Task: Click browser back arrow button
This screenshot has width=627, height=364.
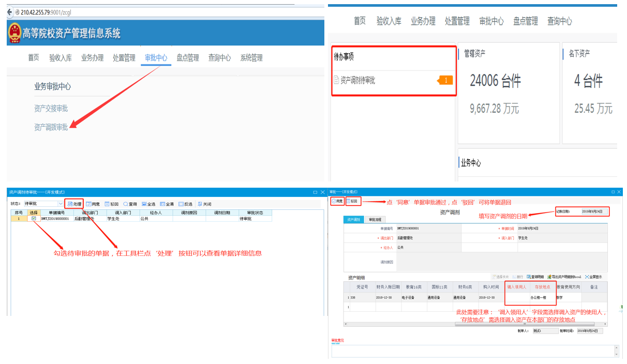Action: click(x=9, y=11)
